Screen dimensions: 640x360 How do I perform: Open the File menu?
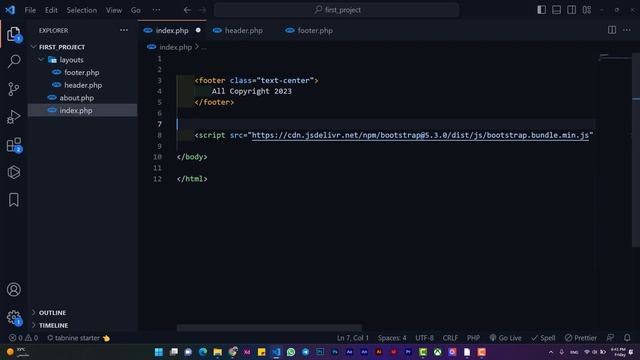[30, 10]
